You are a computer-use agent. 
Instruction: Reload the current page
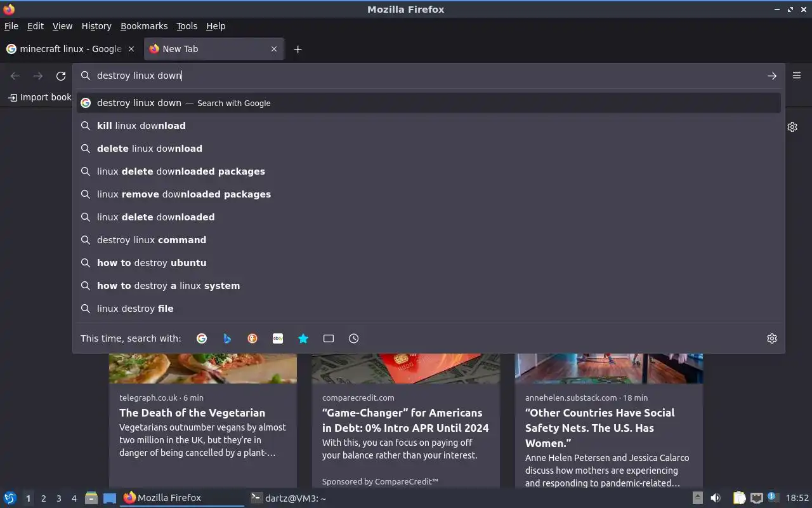tap(61, 76)
